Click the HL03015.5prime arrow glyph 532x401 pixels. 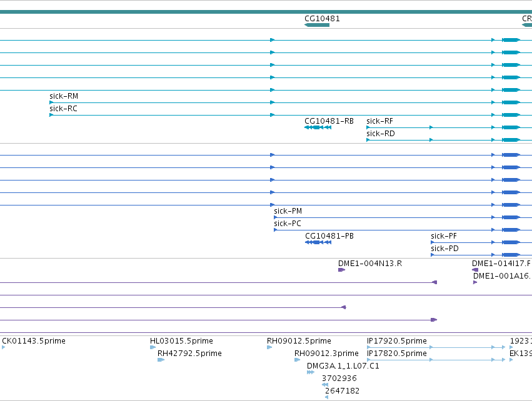pos(153,347)
